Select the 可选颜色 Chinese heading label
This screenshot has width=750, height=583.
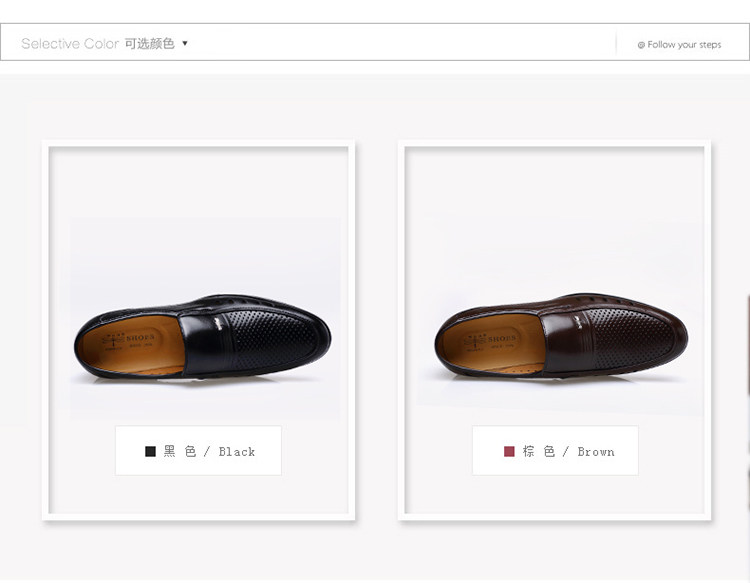150,44
